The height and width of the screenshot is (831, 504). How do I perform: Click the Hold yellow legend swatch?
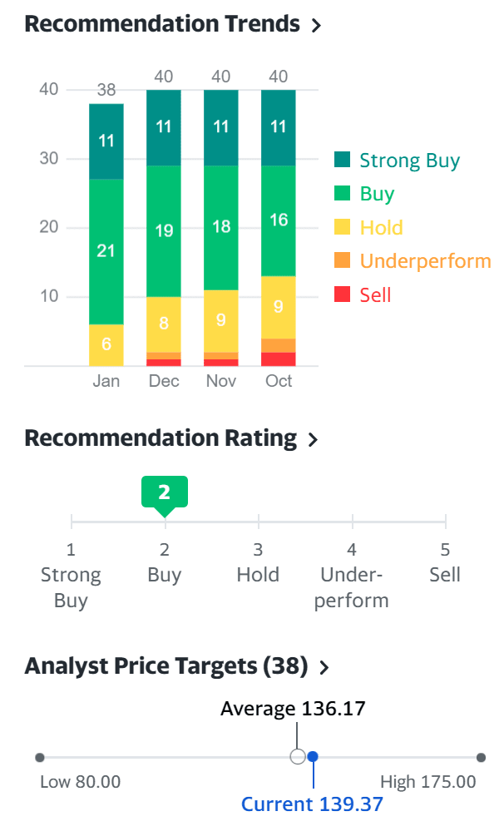point(342,228)
